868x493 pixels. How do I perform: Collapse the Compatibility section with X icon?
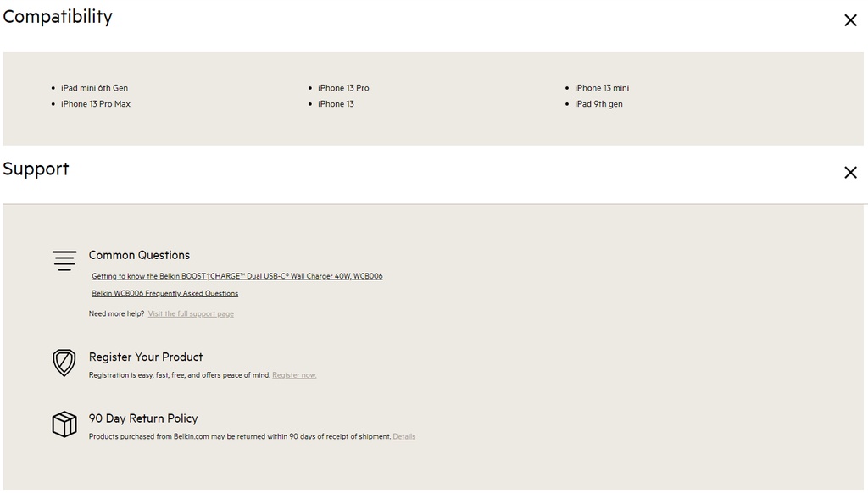click(850, 20)
